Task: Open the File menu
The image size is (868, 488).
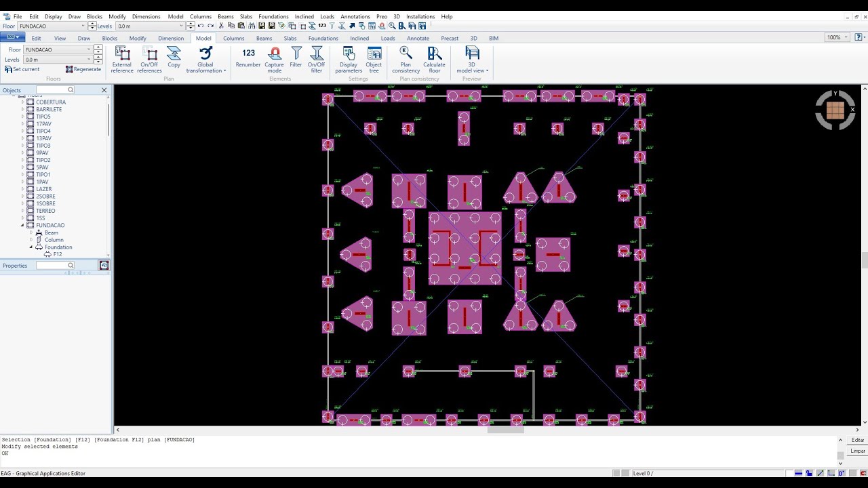Action: pyautogui.click(x=18, y=16)
